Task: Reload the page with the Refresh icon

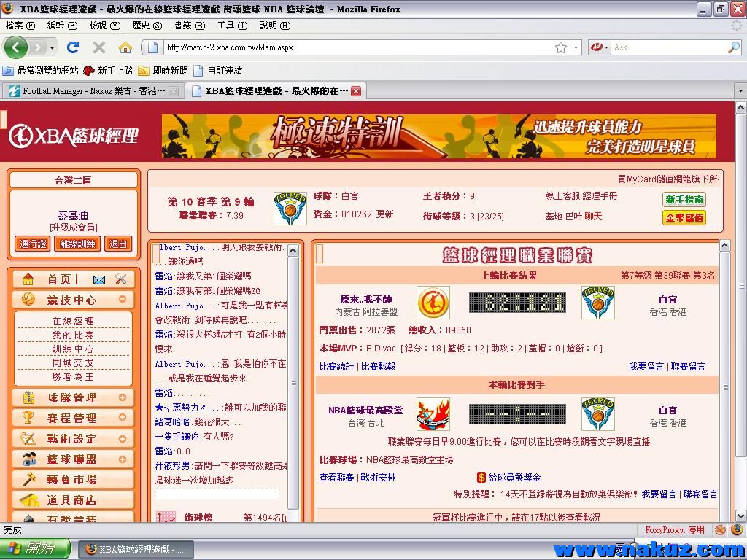Action: pyautogui.click(x=73, y=47)
